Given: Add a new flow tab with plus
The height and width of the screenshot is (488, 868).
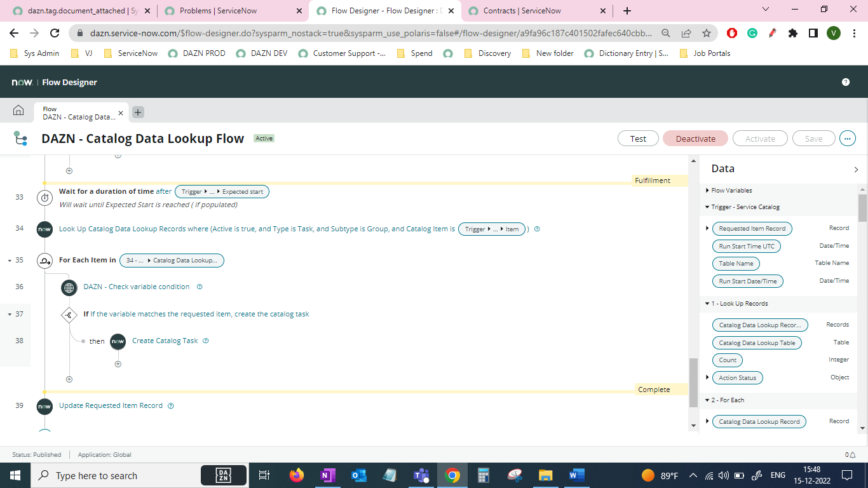Looking at the screenshot, I should pos(138,112).
